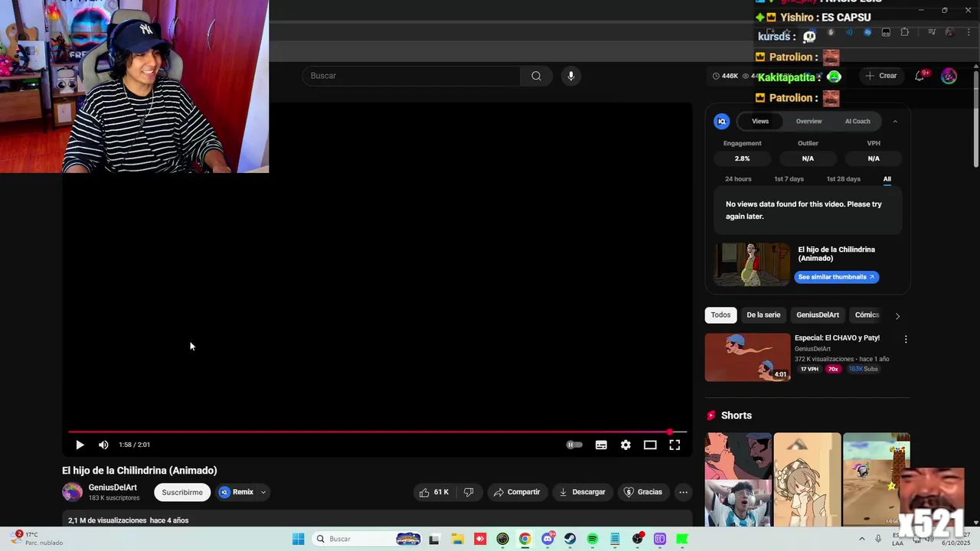This screenshot has height=551, width=980.
Task: Open the video settings gear
Action: (626, 445)
